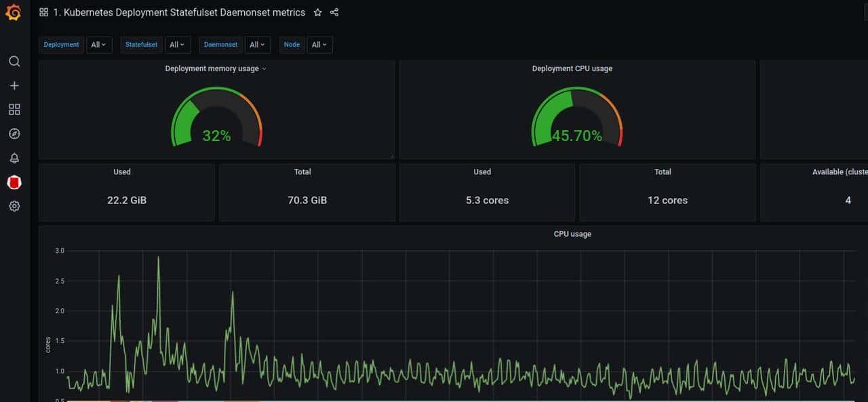Expand the Deployment variable dropdown

(x=99, y=45)
